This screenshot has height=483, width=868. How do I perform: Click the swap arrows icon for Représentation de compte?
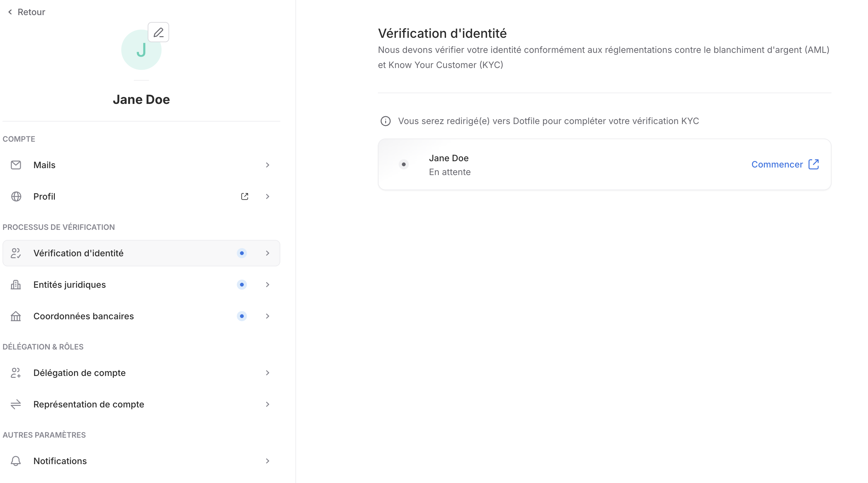[x=16, y=404]
